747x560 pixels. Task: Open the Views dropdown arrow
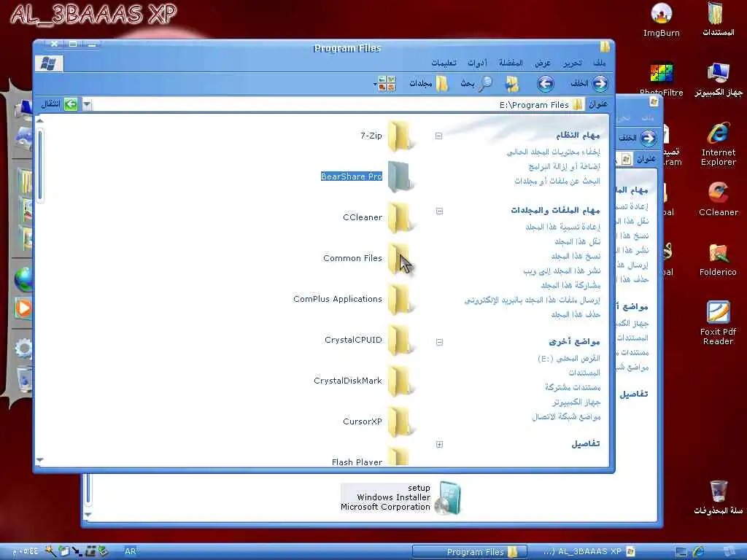pos(375,85)
